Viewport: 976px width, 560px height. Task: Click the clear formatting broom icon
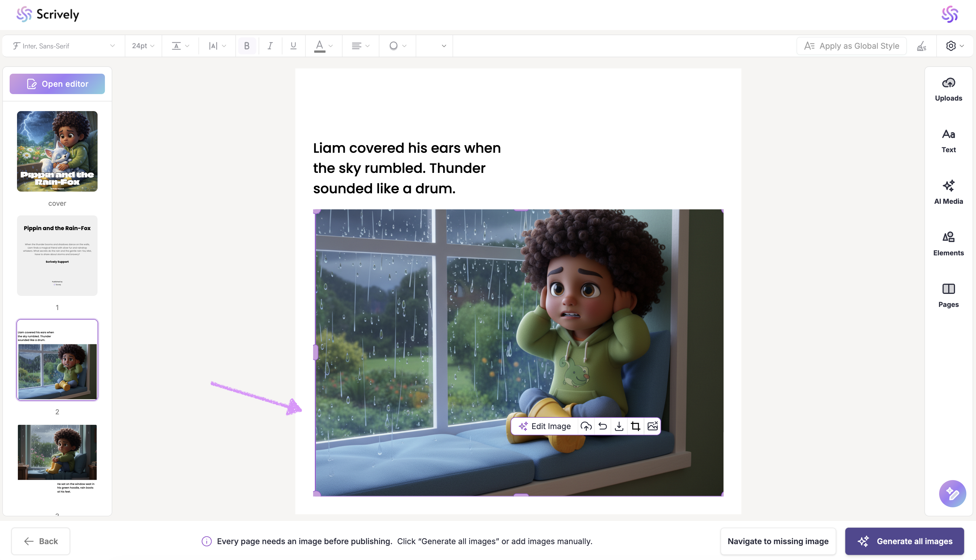click(921, 46)
